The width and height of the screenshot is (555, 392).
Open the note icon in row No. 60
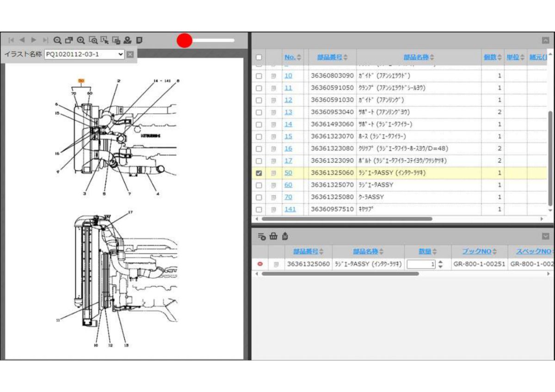(x=273, y=185)
